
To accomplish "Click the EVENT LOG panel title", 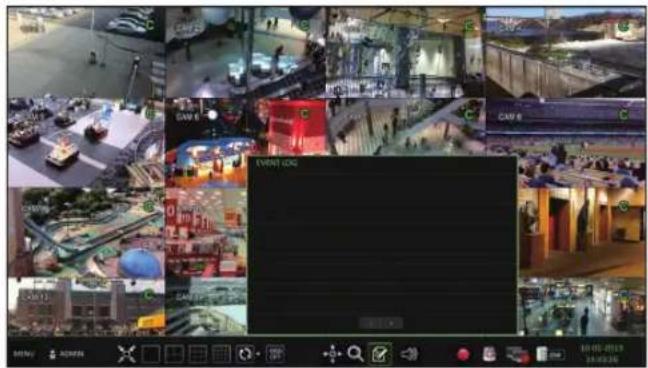I will [x=276, y=163].
